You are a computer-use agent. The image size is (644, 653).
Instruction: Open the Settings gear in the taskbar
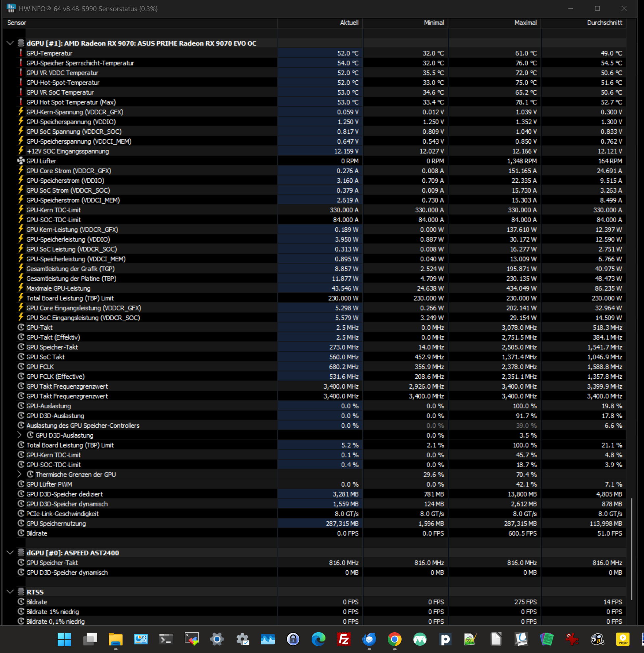pos(217,639)
